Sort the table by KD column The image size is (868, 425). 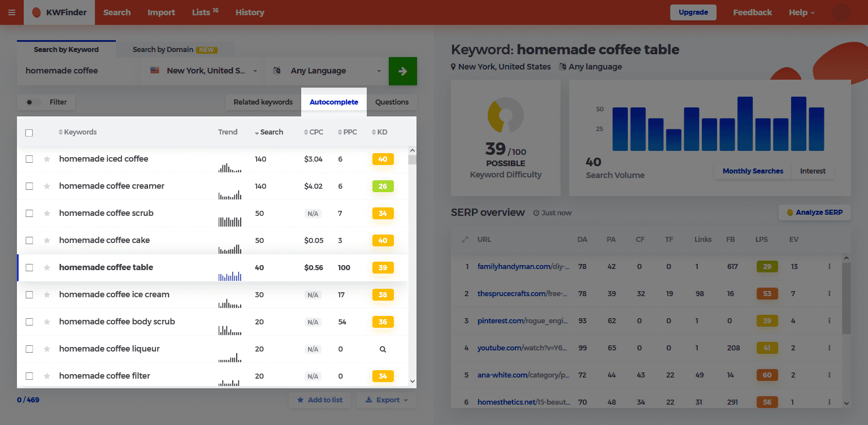click(379, 132)
